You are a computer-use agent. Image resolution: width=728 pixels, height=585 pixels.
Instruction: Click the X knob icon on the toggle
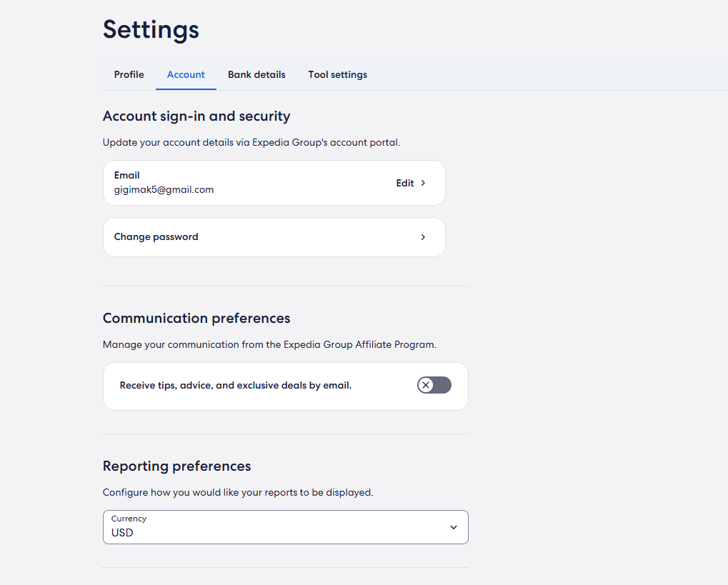click(x=426, y=386)
